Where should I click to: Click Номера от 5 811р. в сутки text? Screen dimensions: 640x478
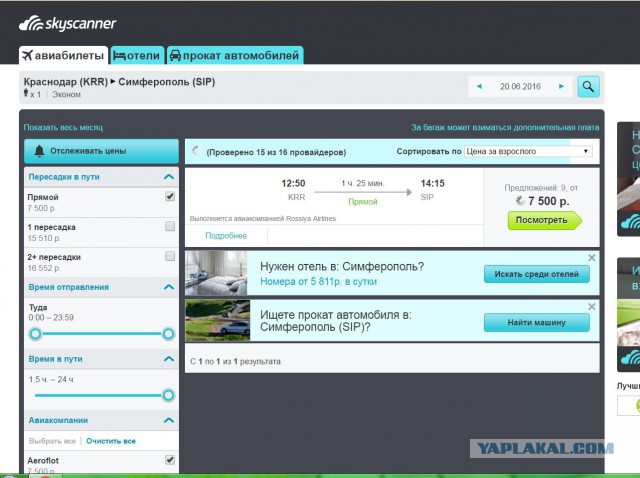click(x=318, y=282)
